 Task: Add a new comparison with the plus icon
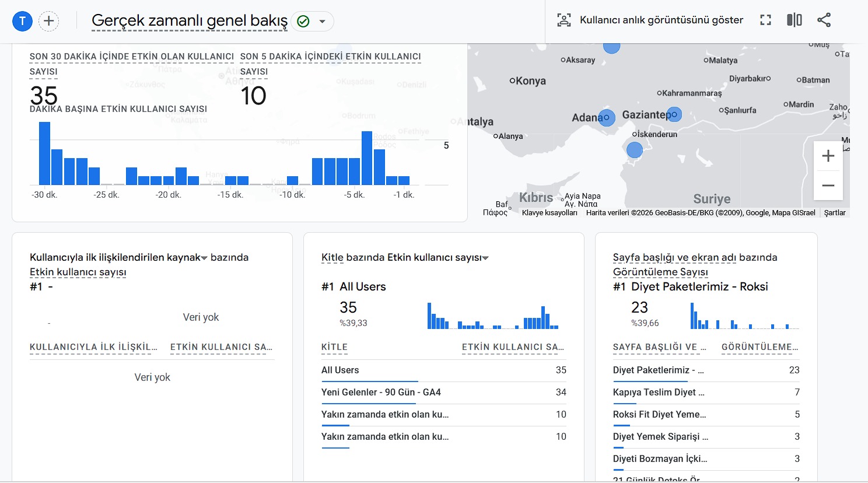pos(49,22)
